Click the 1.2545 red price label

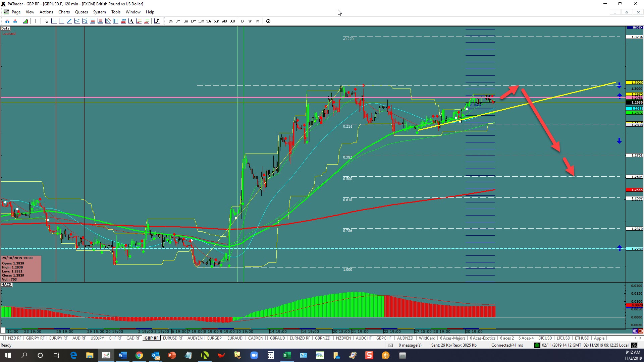click(634, 190)
